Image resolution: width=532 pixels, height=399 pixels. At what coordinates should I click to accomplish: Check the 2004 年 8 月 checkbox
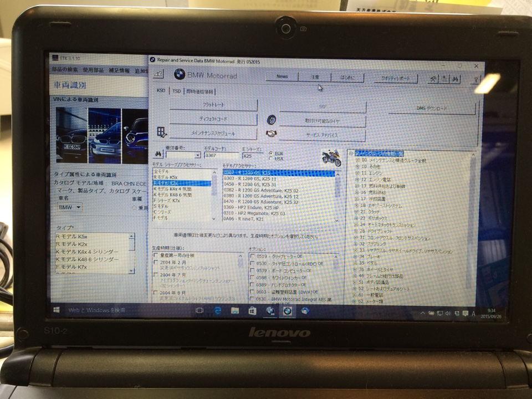(156, 292)
